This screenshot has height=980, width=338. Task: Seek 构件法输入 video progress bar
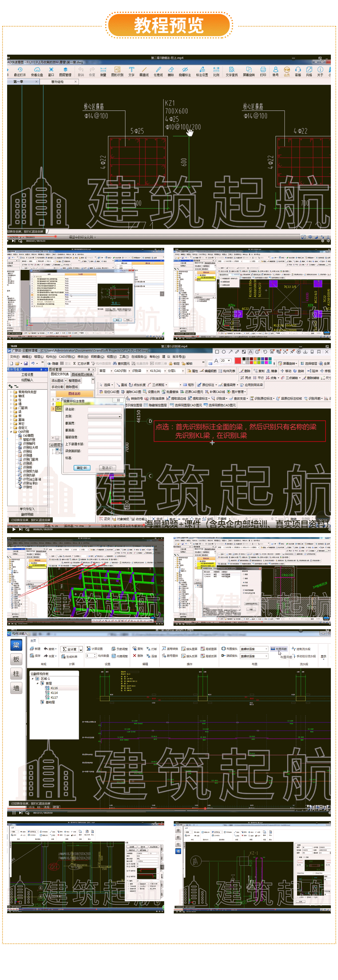pyautogui.click(x=169, y=808)
